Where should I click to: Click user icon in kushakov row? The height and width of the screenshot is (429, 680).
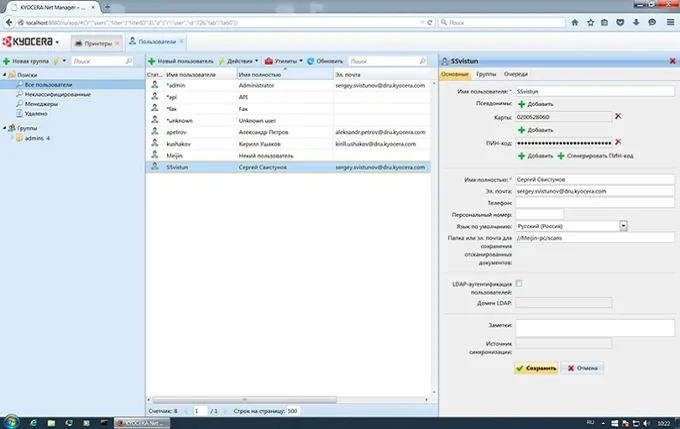[154, 143]
